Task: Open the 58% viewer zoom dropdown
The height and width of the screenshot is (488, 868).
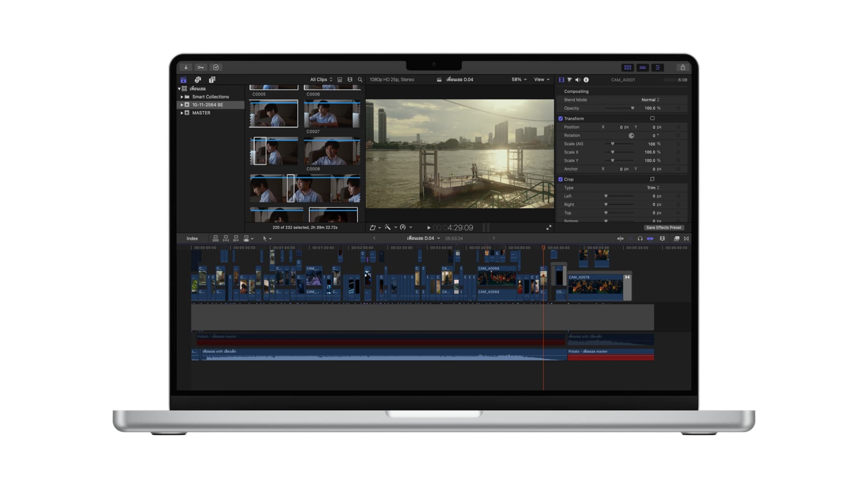Action: coord(519,80)
